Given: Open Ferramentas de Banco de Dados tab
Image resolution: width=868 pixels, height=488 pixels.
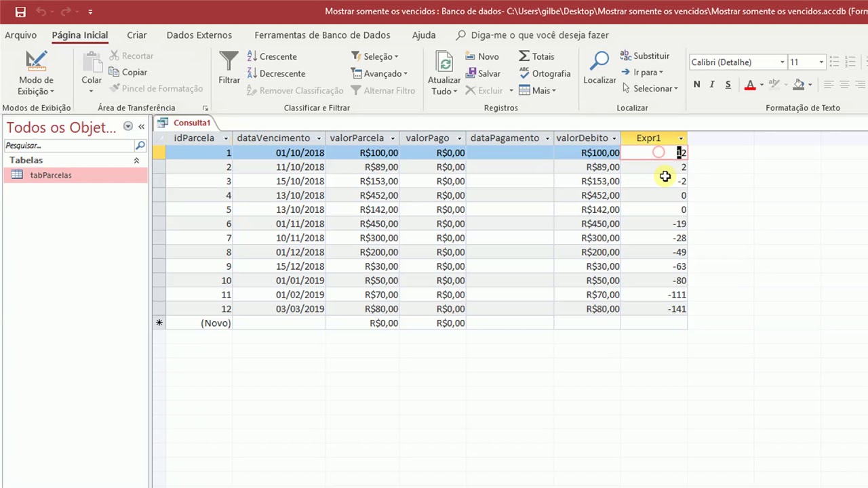Looking at the screenshot, I should pos(322,35).
